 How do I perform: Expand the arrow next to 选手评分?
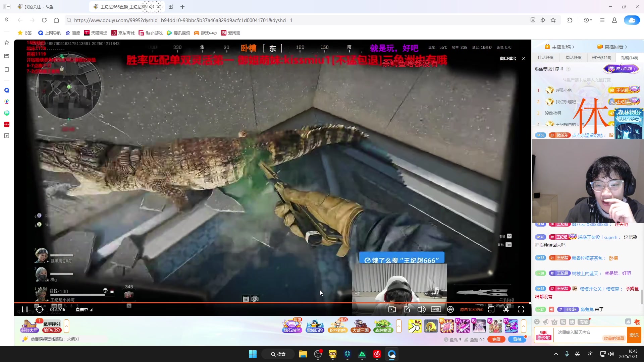coord(66,326)
